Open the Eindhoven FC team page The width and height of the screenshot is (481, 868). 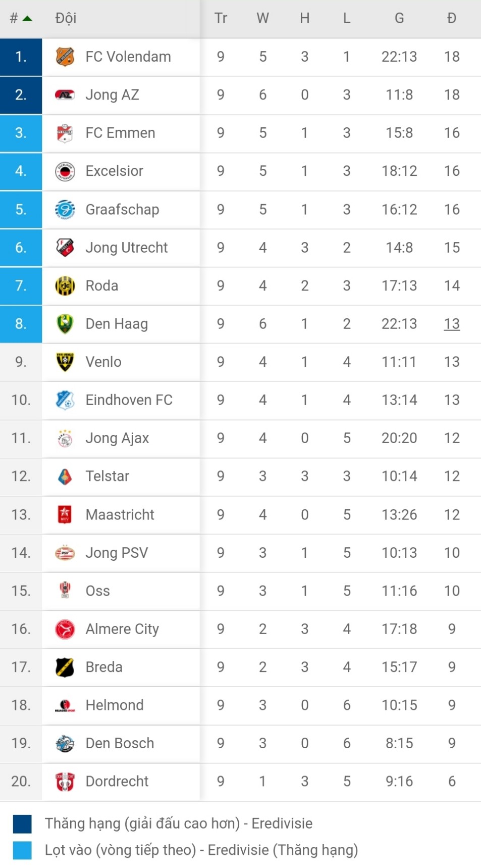(129, 400)
